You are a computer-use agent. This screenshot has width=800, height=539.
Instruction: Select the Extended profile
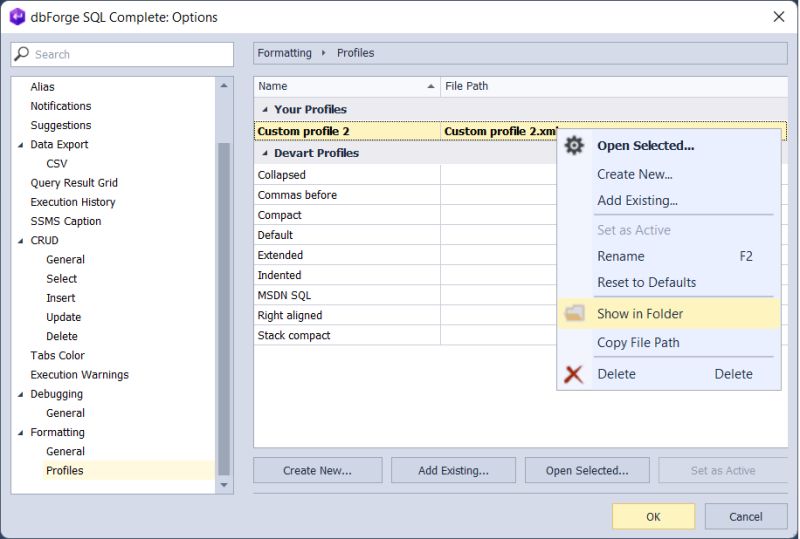[x=347, y=255]
